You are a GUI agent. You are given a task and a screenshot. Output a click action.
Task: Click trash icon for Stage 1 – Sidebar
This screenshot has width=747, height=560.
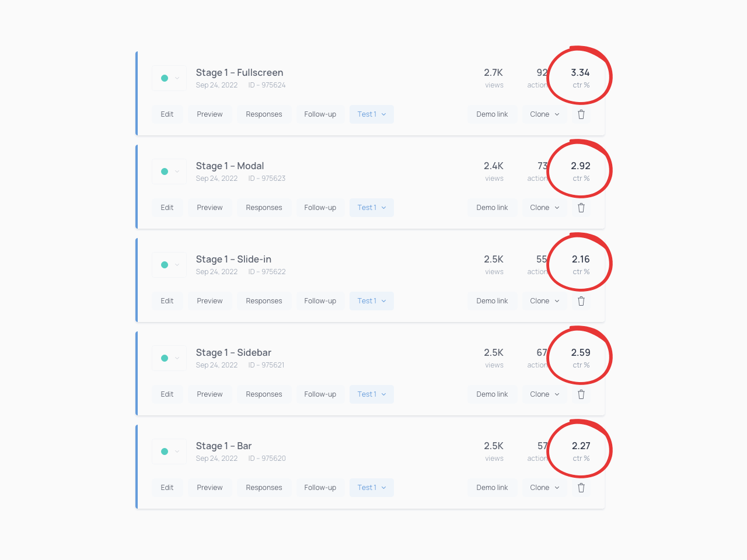click(x=581, y=394)
